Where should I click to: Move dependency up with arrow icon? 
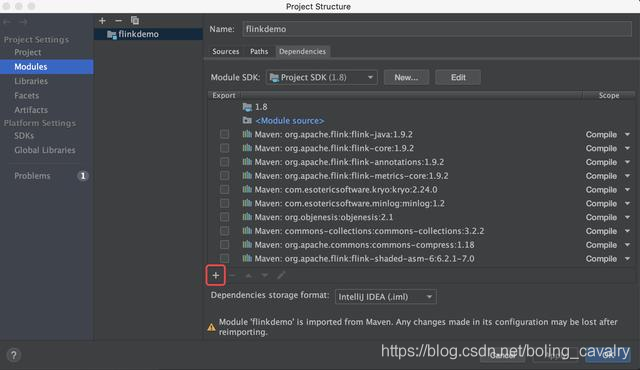pyautogui.click(x=248, y=275)
